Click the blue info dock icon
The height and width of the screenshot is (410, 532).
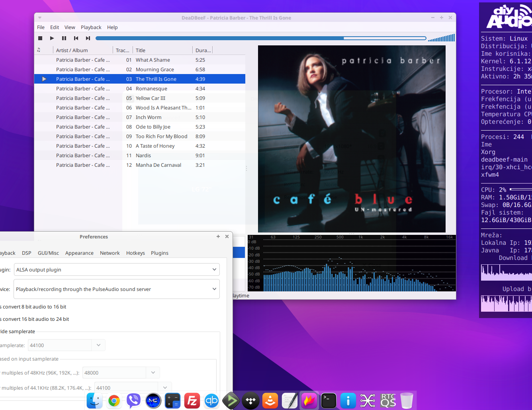coord(348,401)
